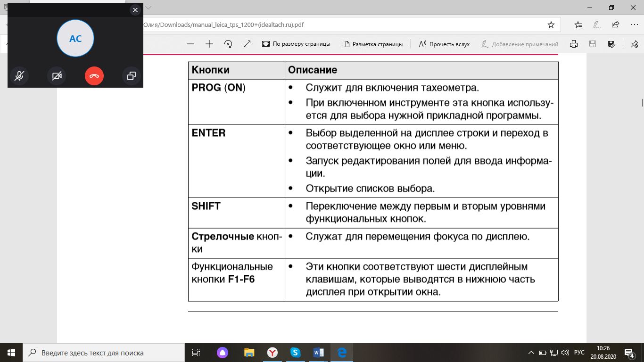Viewport: 644px width, 362px height.
Task: Switch to Word on the taskbar
Action: [x=319, y=353]
